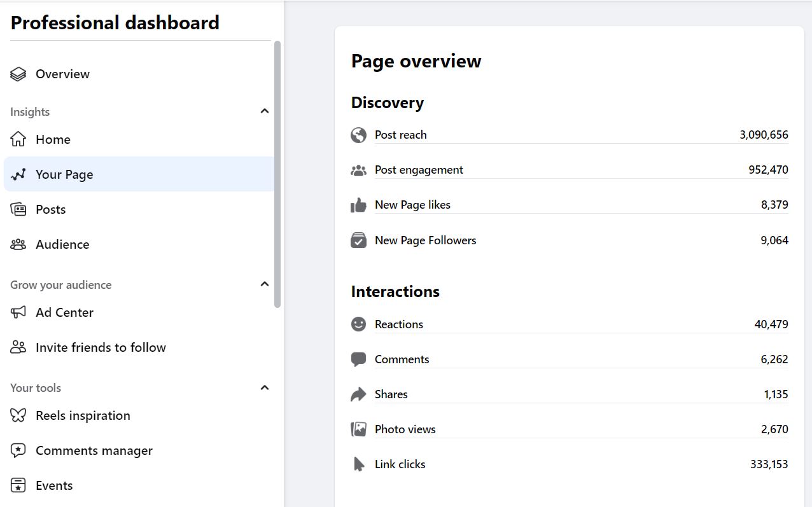
Task: Collapse the Grow your audience section
Action: [264, 284]
